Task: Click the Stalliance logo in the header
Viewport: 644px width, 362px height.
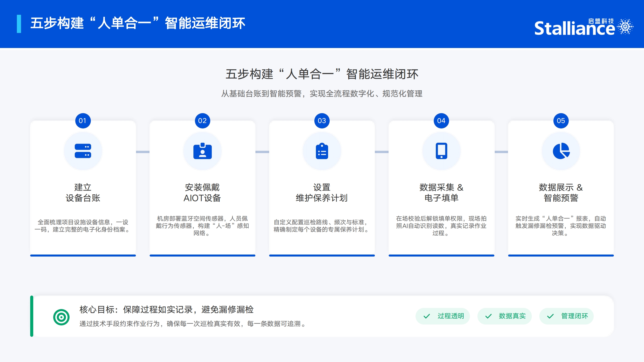Action: [574, 28]
